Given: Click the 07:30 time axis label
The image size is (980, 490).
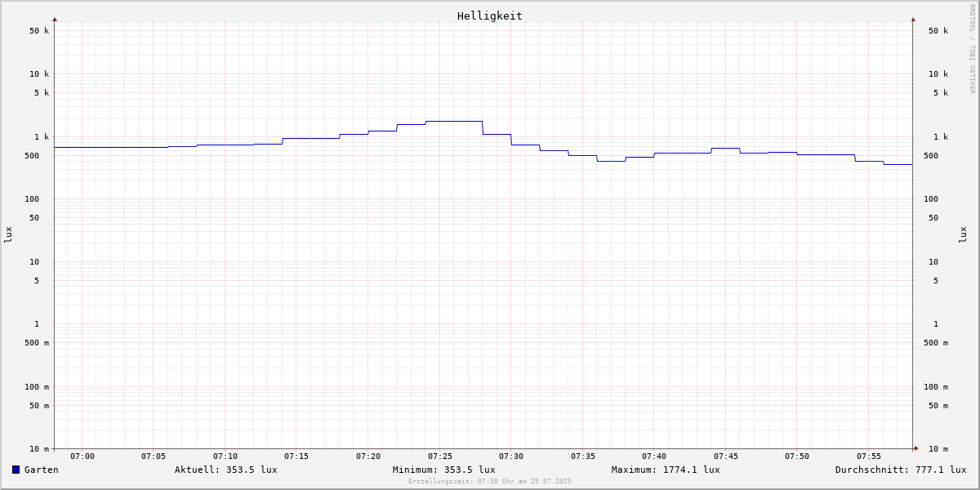Looking at the screenshot, I should (x=511, y=457).
